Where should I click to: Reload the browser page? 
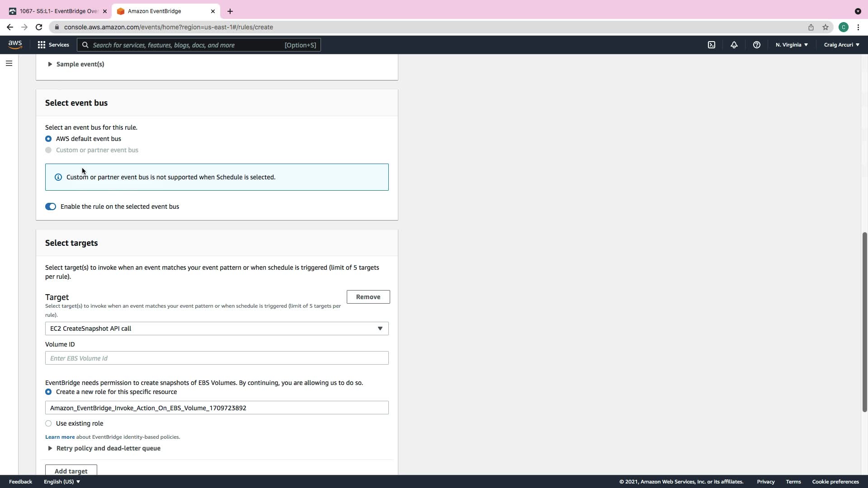pos(39,27)
